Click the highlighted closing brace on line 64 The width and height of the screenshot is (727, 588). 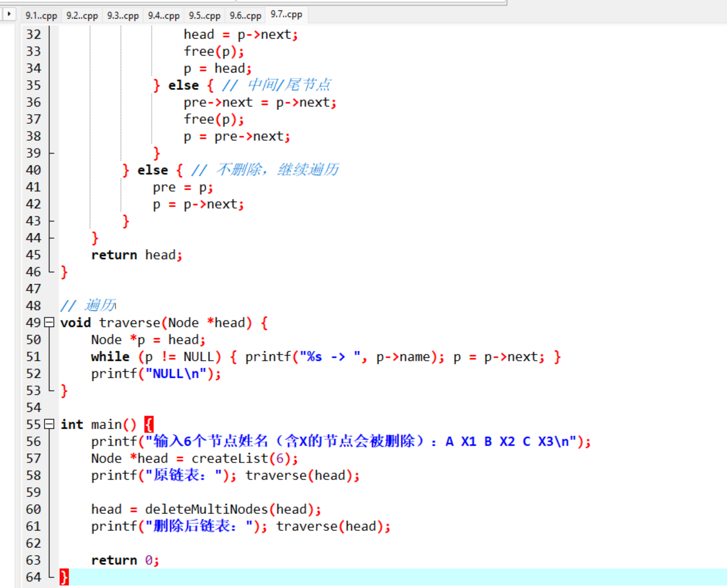(x=64, y=577)
